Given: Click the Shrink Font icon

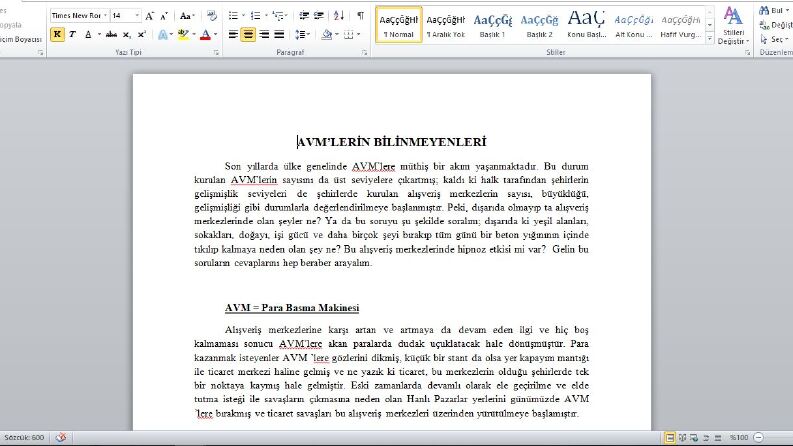Looking at the screenshot, I should (164, 16).
